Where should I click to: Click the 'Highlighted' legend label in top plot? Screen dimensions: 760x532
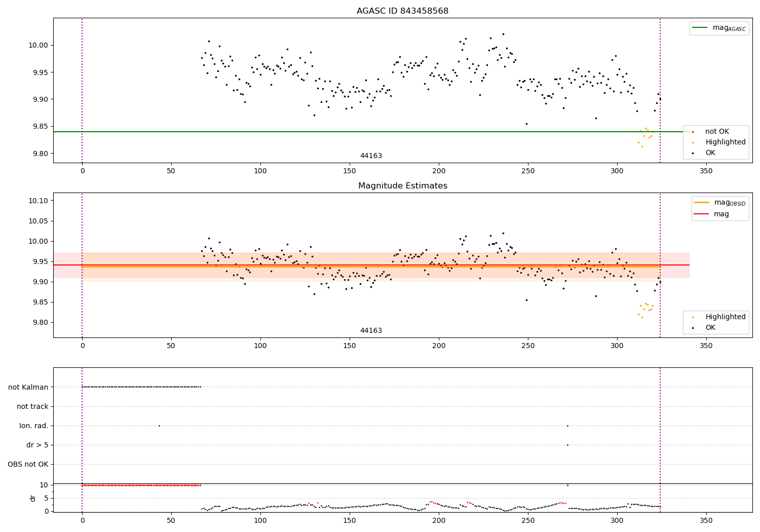726,142
